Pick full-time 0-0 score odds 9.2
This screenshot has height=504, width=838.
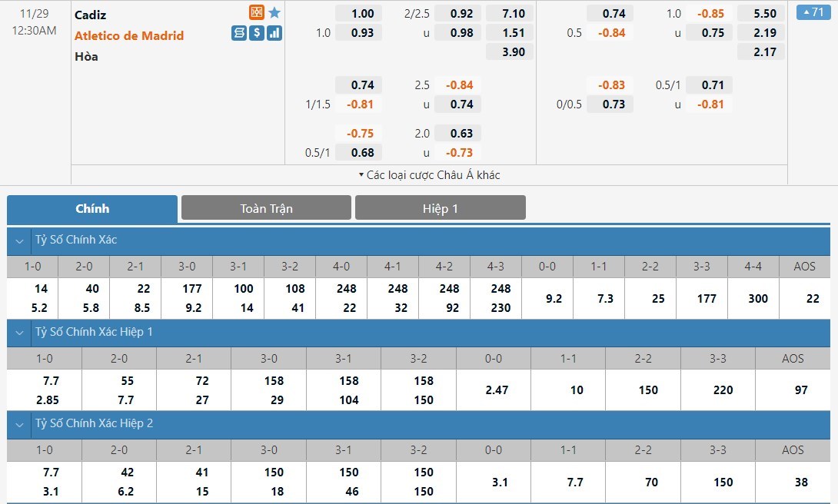[x=554, y=299]
